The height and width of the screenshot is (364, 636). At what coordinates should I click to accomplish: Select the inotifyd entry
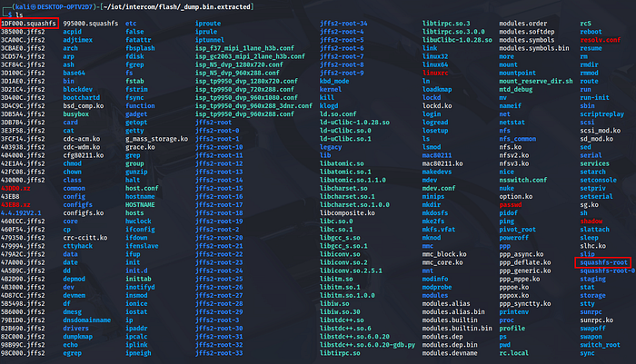click(x=140, y=287)
